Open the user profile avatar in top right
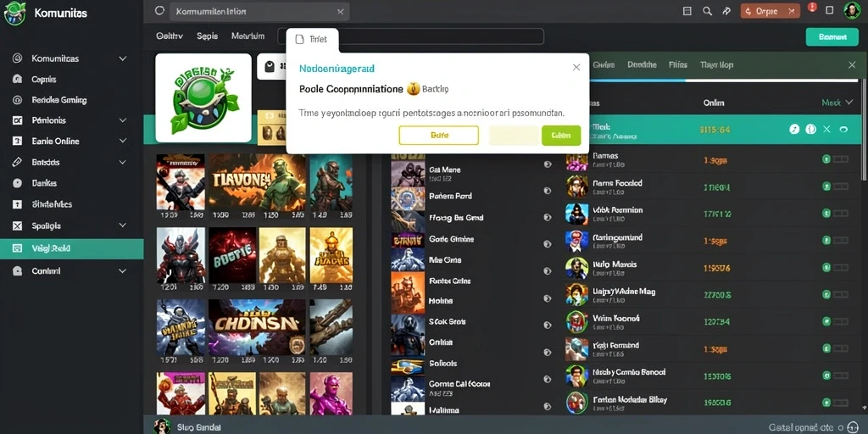 tap(851, 10)
